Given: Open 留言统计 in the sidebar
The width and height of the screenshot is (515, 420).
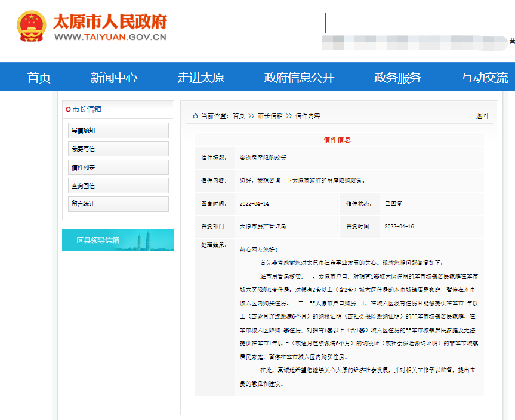Looking at the screenshot, I should point(118,204).
